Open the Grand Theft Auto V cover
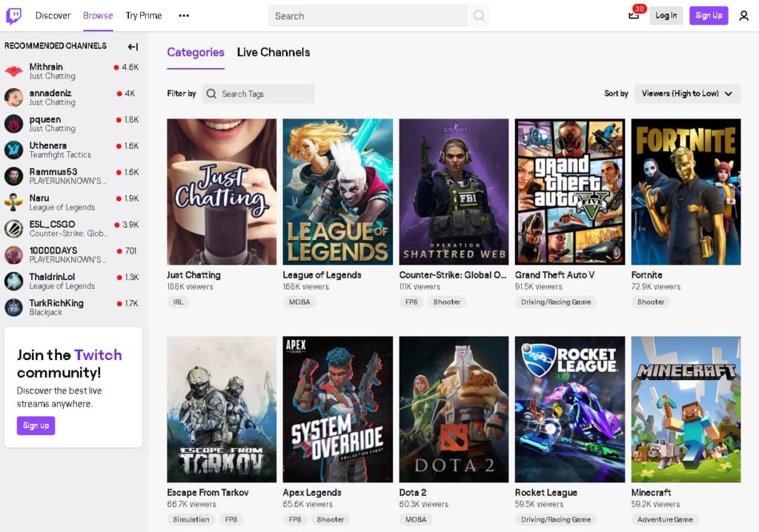Viewport: 759px width, 532px height. [x=570, y=192]
